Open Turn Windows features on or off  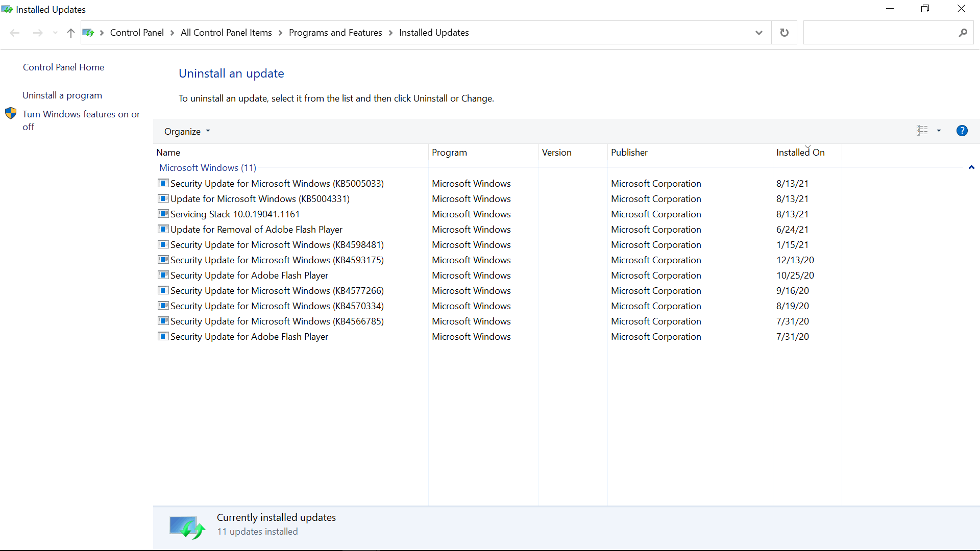(x=81, y=120)
